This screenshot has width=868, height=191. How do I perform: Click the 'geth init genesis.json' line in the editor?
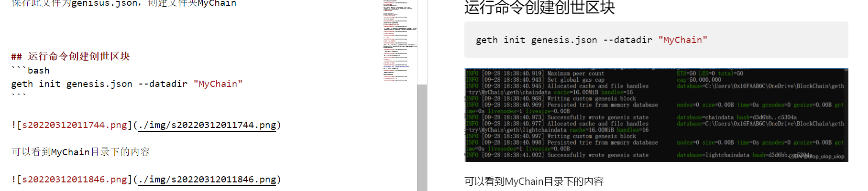(x=127, y=84)
